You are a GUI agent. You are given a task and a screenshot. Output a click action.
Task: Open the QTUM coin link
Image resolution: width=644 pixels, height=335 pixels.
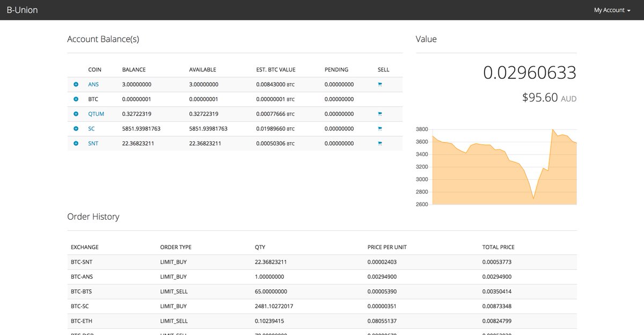[96, 114]
